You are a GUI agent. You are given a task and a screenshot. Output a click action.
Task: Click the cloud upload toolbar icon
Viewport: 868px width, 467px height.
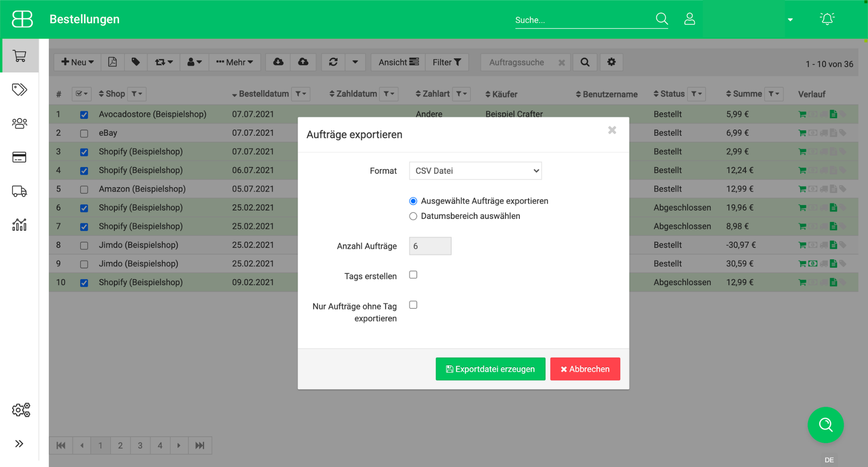click(x=303, y=62)
